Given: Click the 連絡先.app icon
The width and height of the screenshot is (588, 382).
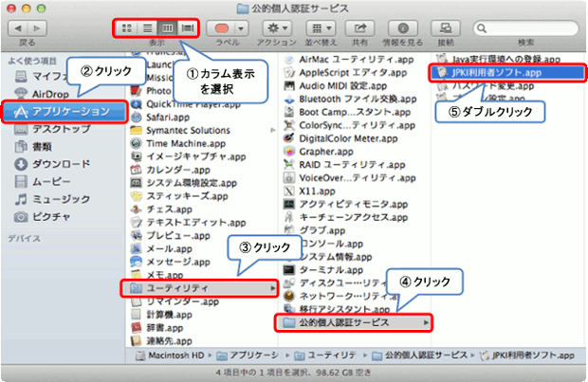Looking at the screenshot, I should [136, 340].
